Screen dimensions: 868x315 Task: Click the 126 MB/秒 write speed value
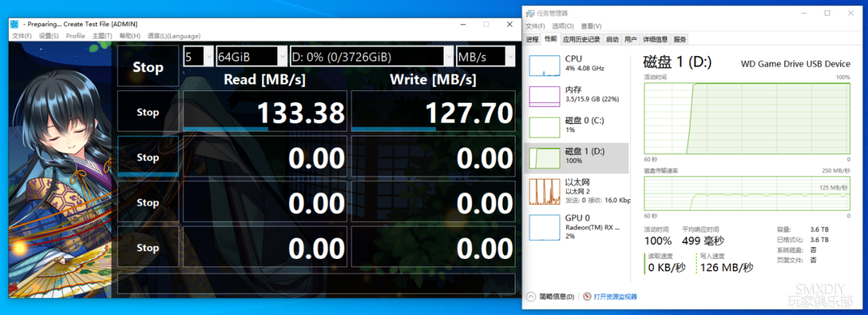(726, 267)
